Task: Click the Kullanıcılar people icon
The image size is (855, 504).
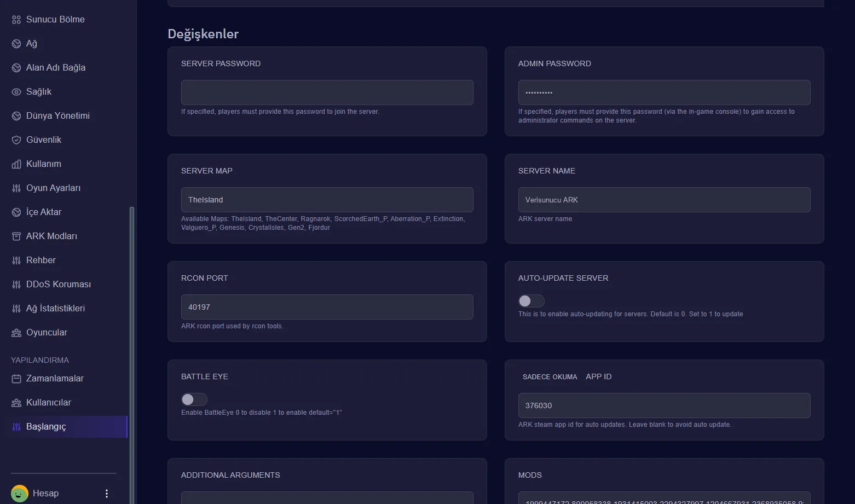Action: (x=16, y=403)
